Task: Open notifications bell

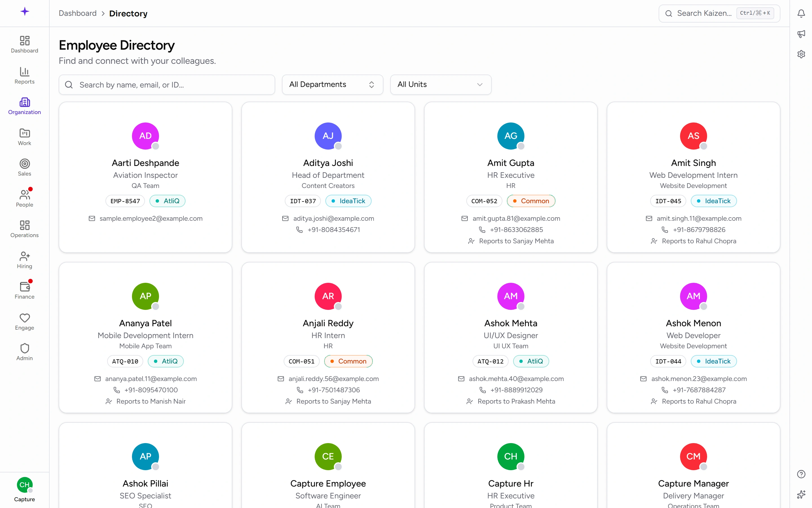Action: tap(801, 14)
